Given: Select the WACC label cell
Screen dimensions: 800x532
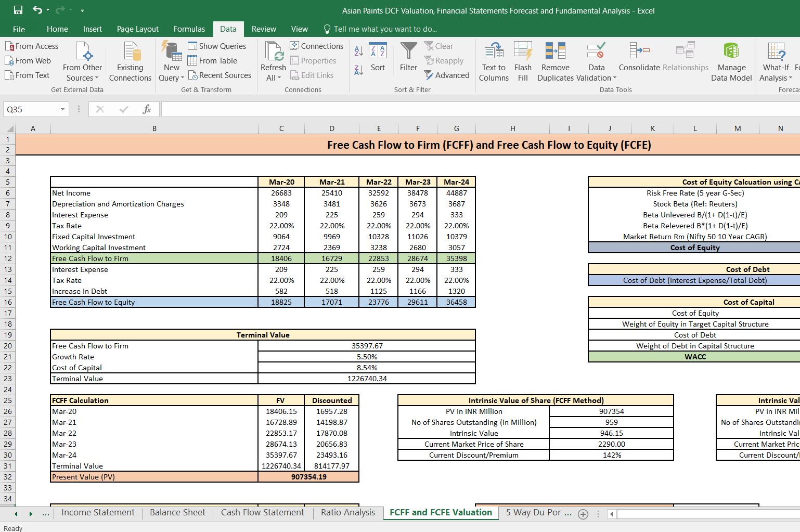Looking at the screenshot, I should point(695,357).
